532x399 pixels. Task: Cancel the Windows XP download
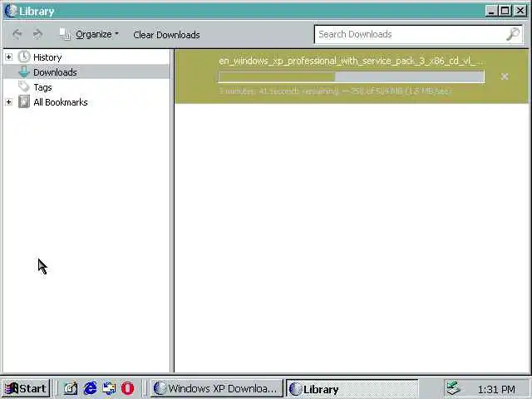pyautogui.click(x=505, y=76)
